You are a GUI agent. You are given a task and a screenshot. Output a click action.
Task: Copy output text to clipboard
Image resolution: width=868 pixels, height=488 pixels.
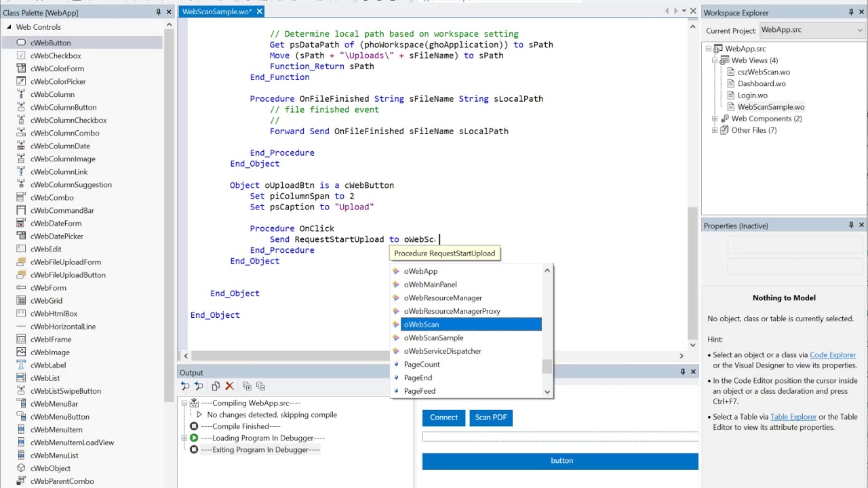pyautogui.click(x=216, y=386)
